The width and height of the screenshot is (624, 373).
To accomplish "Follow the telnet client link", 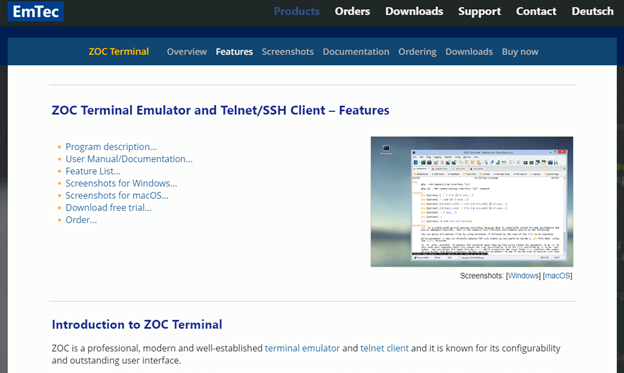I will (384, 348).
